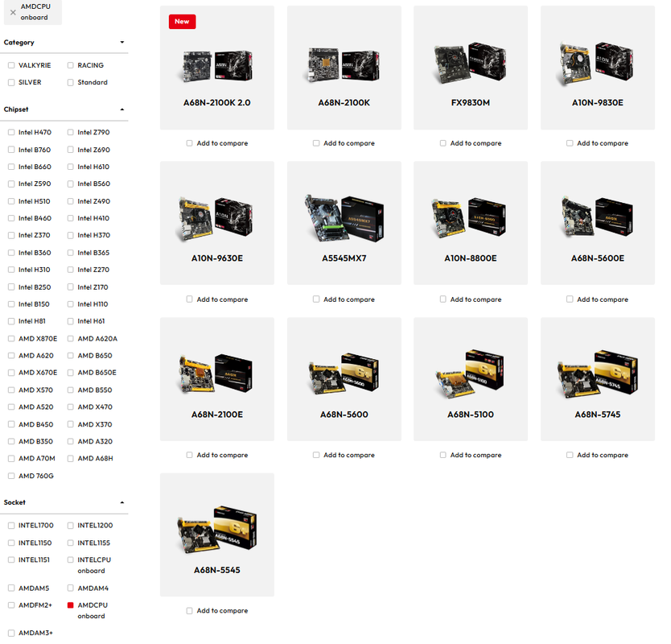Open the FX9830M motherboard image
This screenshot has height=644, width=671.
[471, 63]
